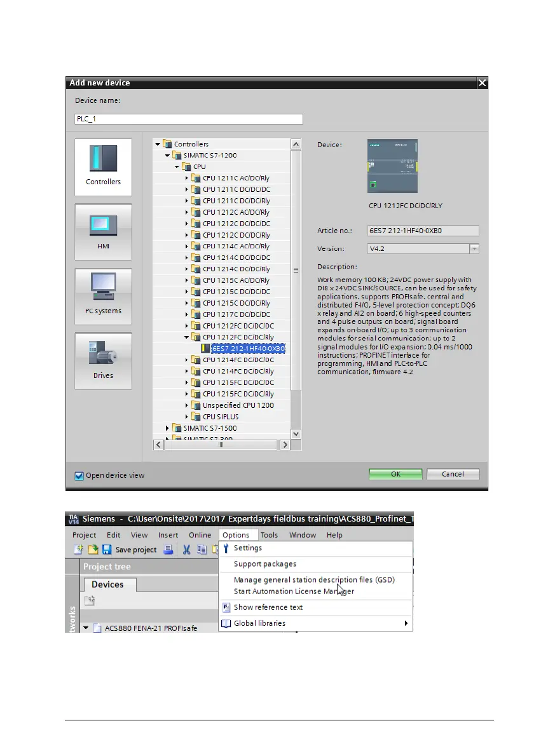Click the tree horizontal scrollbar left arrow
Image resolution: width=534 pixels, height=756 pixels.
[159, 445]
